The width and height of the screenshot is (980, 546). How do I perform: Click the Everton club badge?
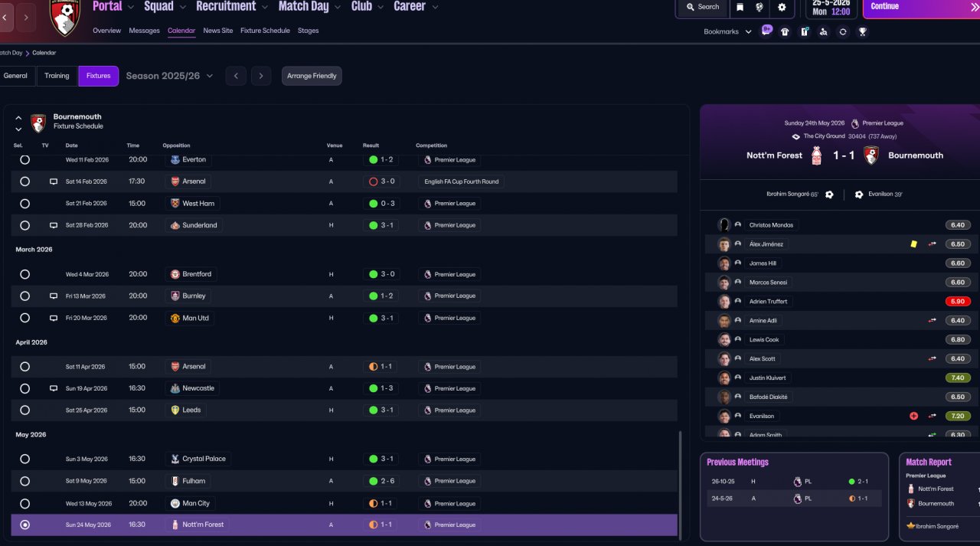pyautogui.click(x=175, y=160)
